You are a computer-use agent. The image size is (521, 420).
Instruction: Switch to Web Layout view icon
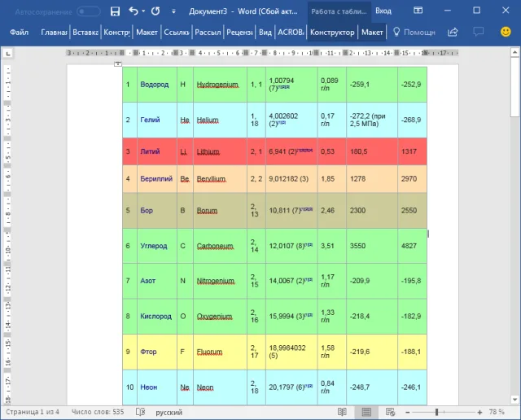[391, 412]
